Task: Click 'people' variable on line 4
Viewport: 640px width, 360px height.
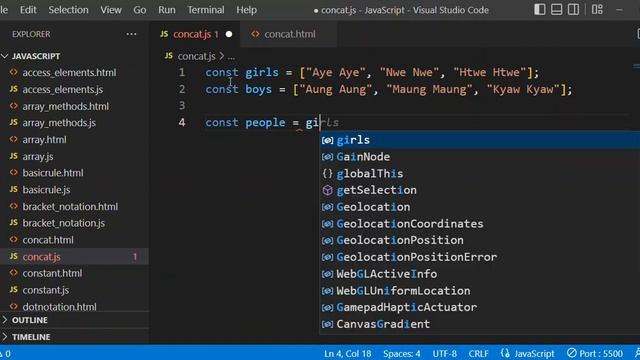Action: pyautogui.click(x=265, y=122)
